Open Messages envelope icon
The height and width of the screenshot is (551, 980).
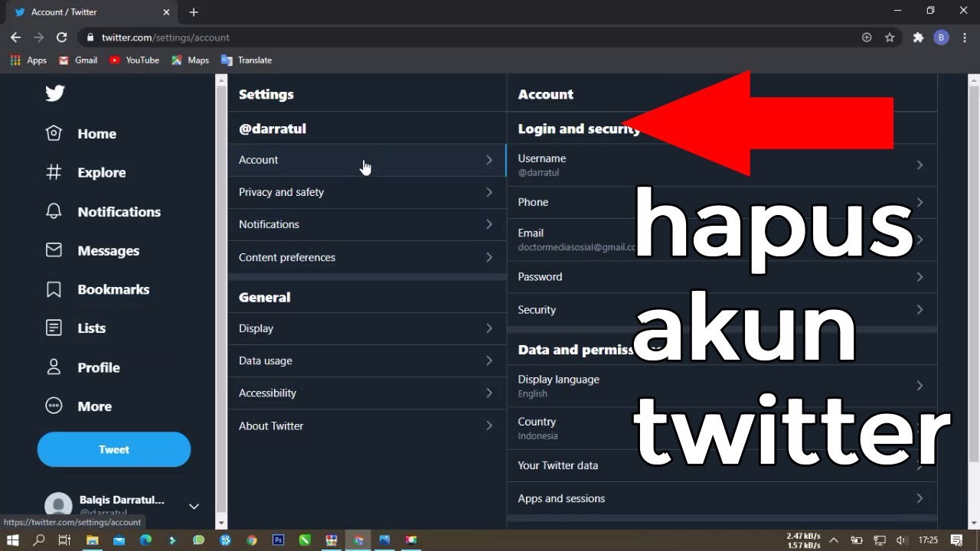click(54, 250)
